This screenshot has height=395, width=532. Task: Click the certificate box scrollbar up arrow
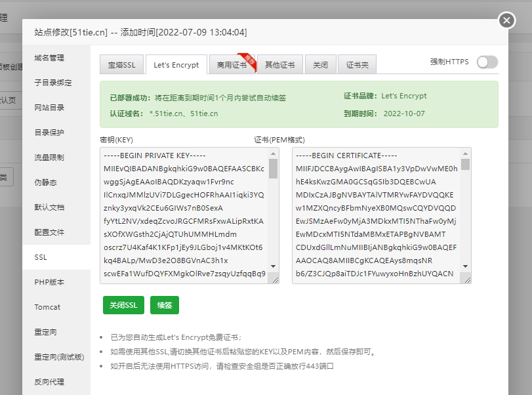465,154
